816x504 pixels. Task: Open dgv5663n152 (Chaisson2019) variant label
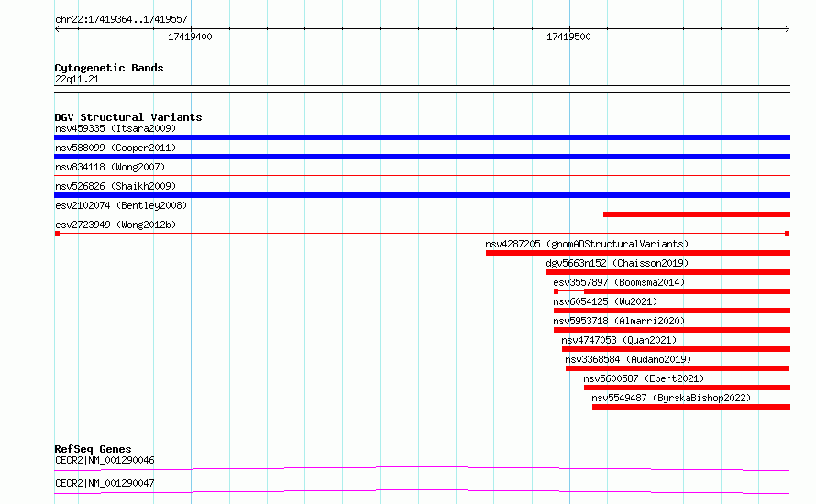[617, 263]
